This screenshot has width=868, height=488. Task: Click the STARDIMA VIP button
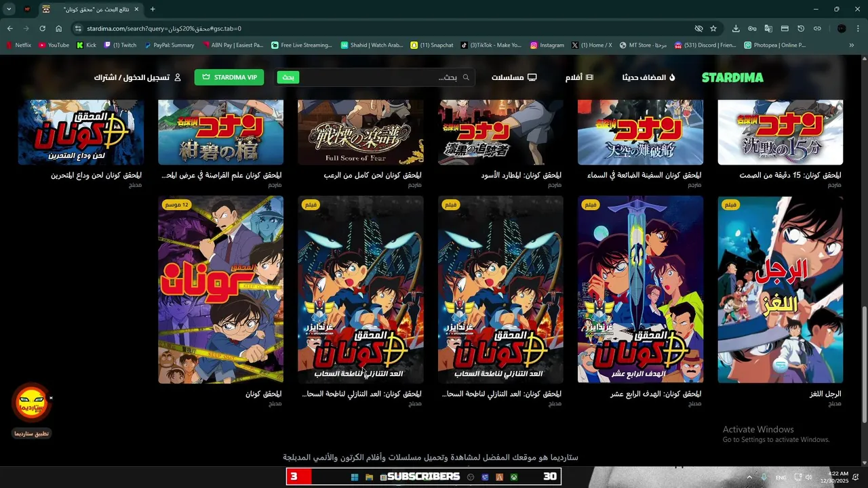[229, 77]
